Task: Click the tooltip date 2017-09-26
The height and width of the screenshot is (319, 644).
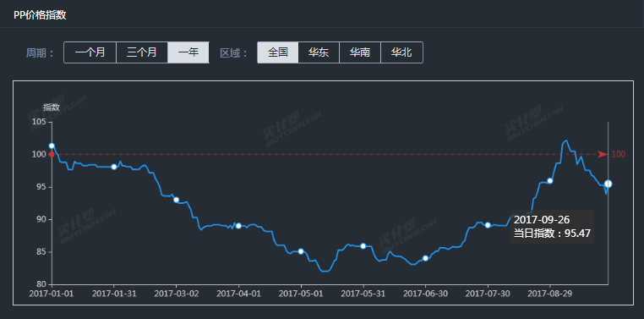Action: click(542, 219)
